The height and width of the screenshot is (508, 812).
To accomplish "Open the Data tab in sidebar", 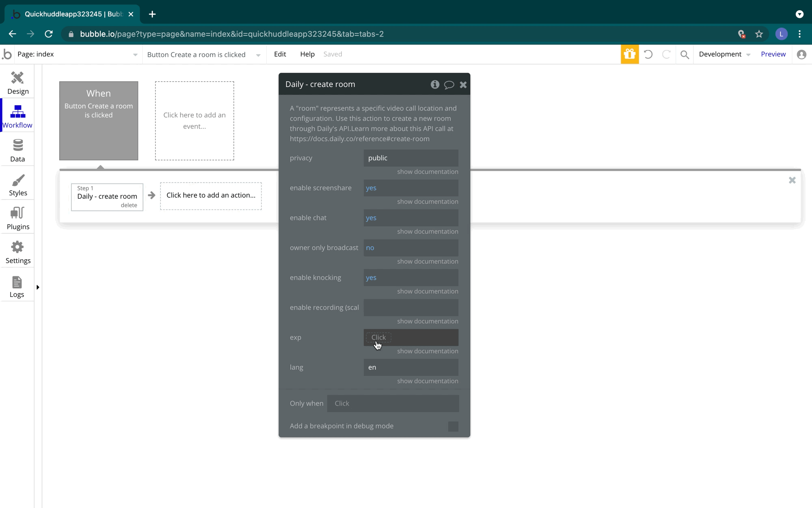I will tap(17, 151).
